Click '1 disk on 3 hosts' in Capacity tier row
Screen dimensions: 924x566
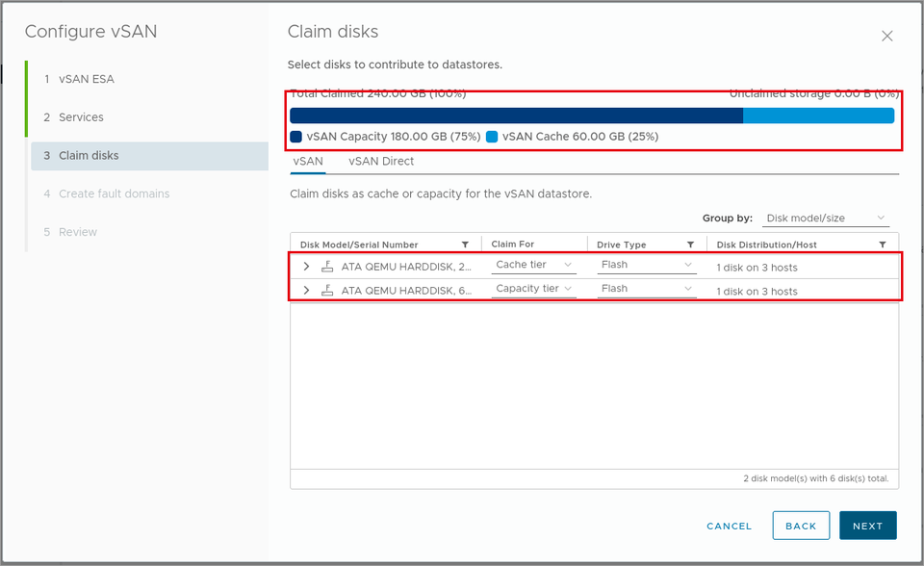(x=757, y=292)
